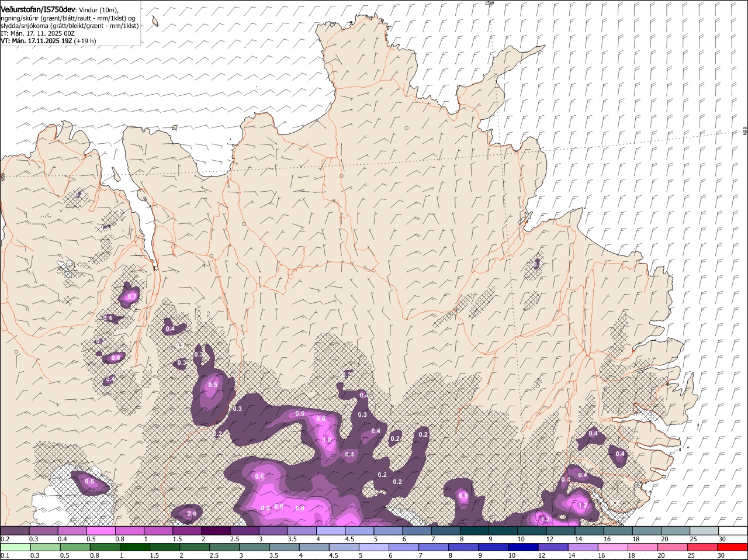Click the '30' label on the lower scale
Viewport: 748px width, 560px height.
click(x=721, y=555)
